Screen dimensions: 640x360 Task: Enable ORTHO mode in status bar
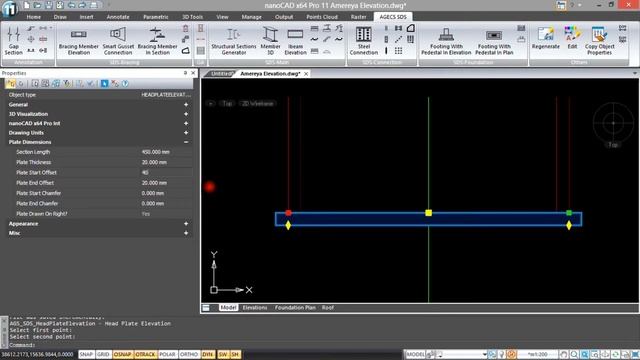pyautogui.click(x=189, y=354)
